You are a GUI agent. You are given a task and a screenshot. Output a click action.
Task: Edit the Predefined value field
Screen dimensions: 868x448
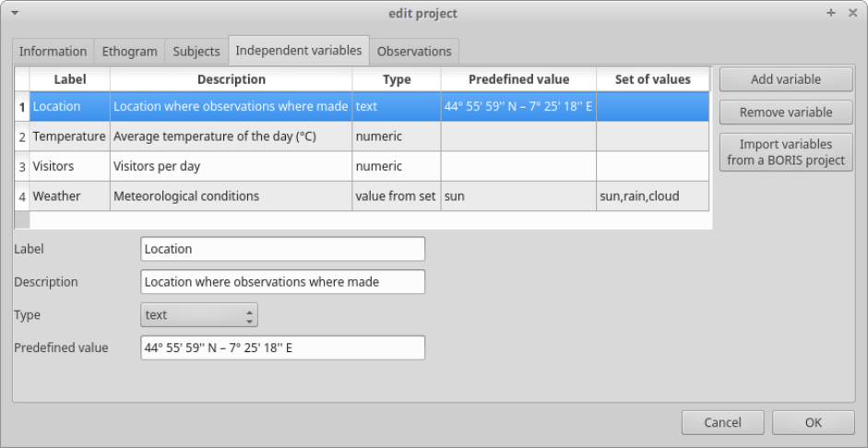[x=282, y=348]
